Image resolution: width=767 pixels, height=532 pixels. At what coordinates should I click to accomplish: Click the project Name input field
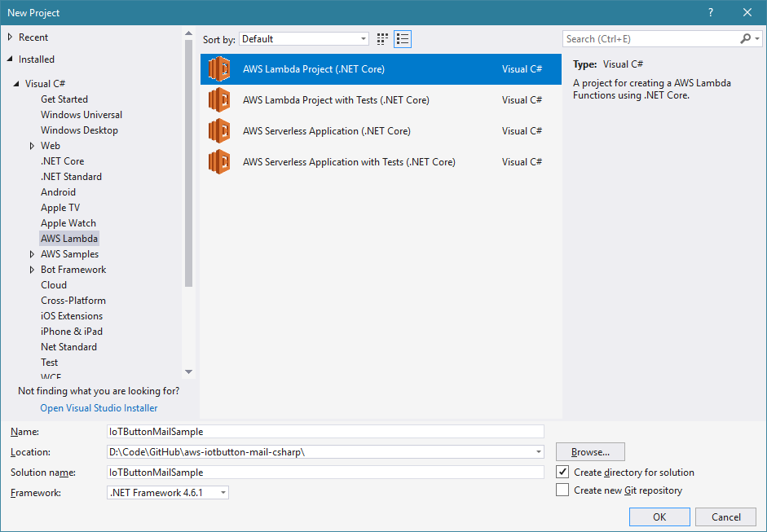point(324,432)
